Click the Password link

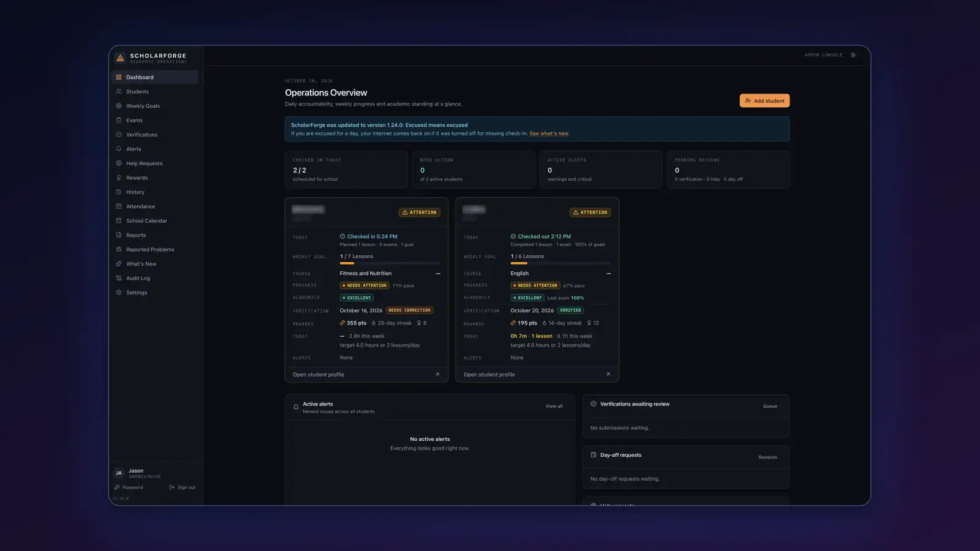pos(129,488)
